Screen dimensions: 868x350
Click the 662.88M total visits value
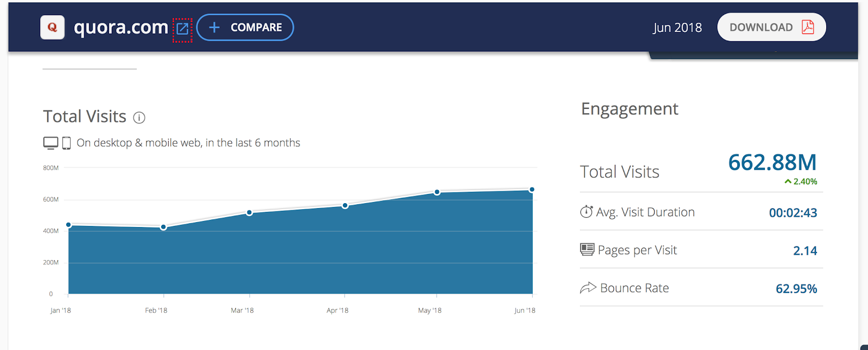[x=772, y=162]
